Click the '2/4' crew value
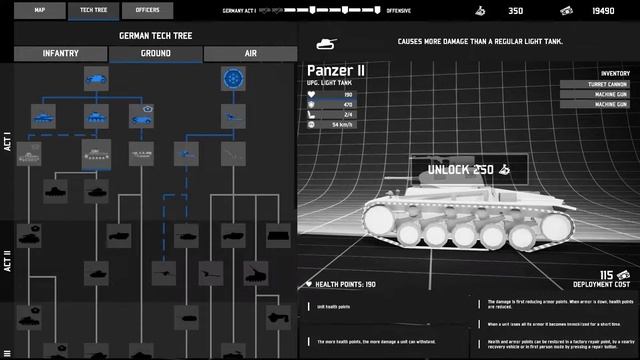The width and height of the screenshot is (640, 360). 348,115
